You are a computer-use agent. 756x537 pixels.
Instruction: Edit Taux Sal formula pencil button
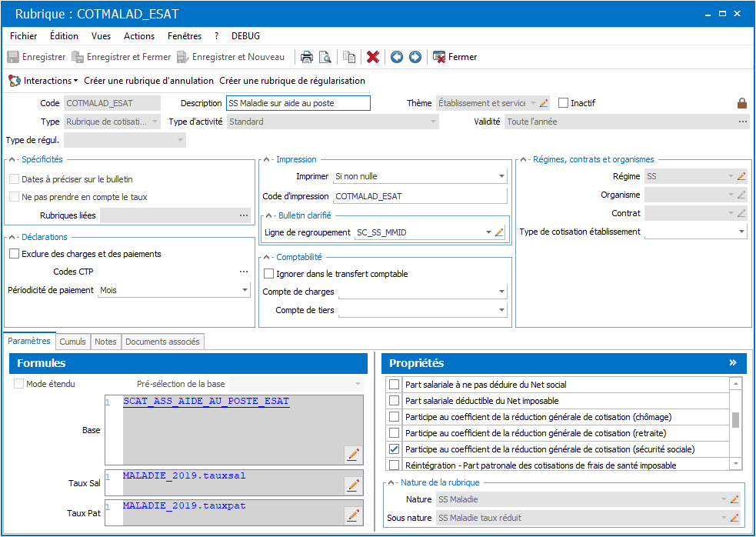(354, 485)
